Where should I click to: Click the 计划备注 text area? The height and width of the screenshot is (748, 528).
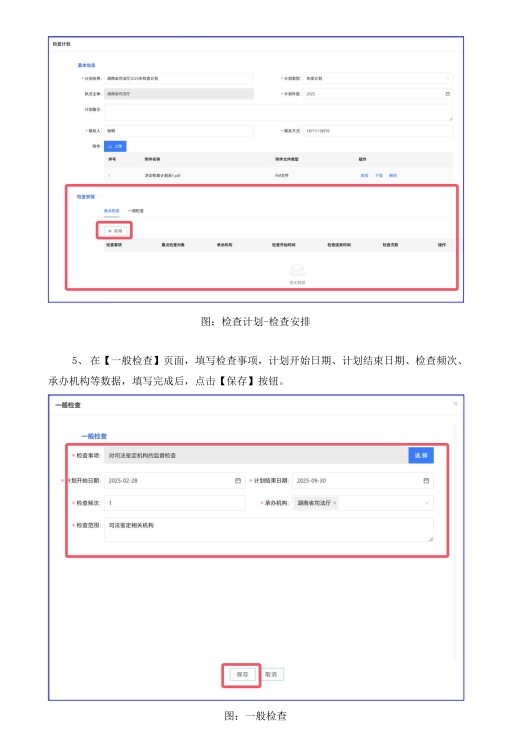[278, 113]
